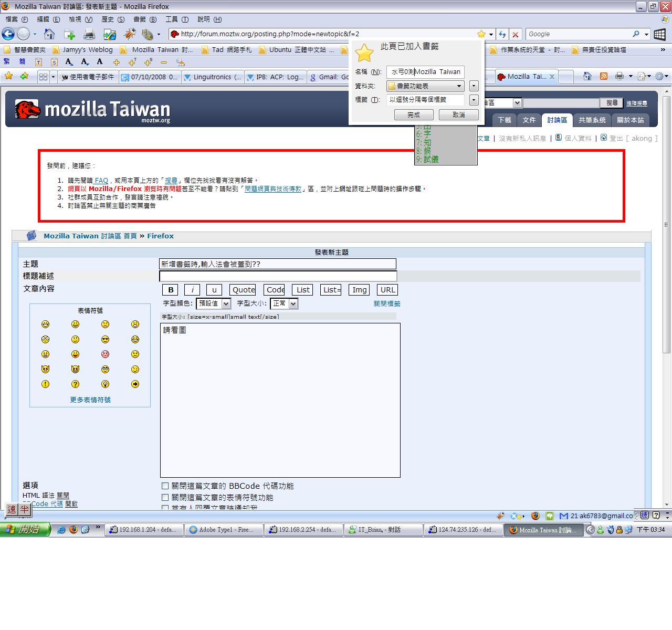The height and width of the screenshot is (630, 672).
Task: Click the tab bar Home icon
Action: coord(587,77)
